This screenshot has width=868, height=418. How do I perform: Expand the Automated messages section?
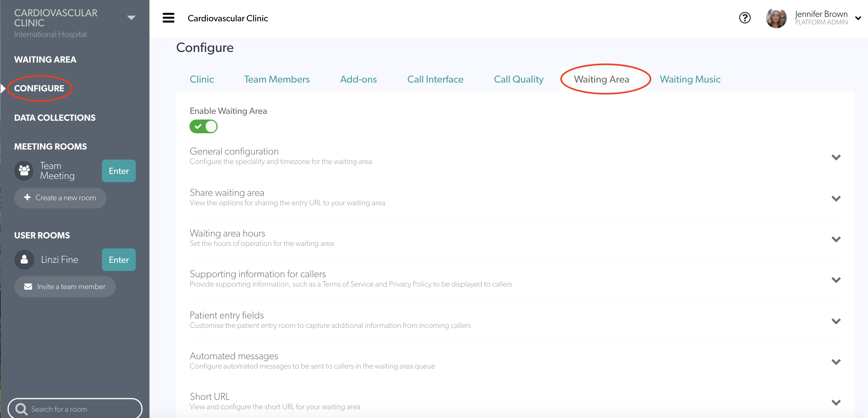[836, 362]
